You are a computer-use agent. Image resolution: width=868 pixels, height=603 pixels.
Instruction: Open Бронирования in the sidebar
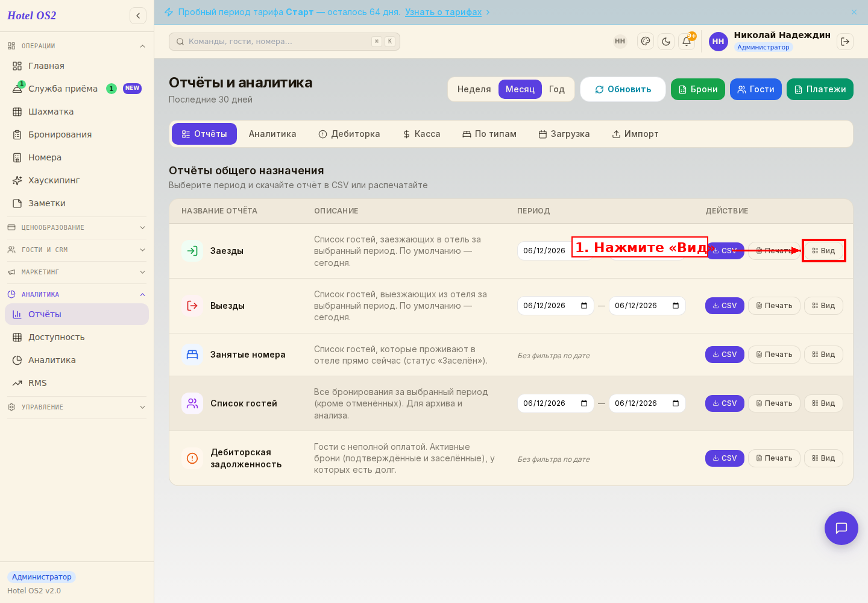point(77,134)
